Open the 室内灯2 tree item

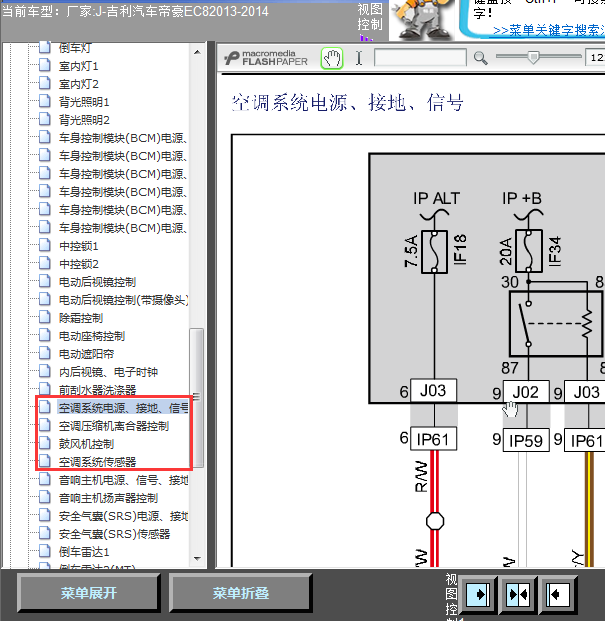tap(78, 84)
